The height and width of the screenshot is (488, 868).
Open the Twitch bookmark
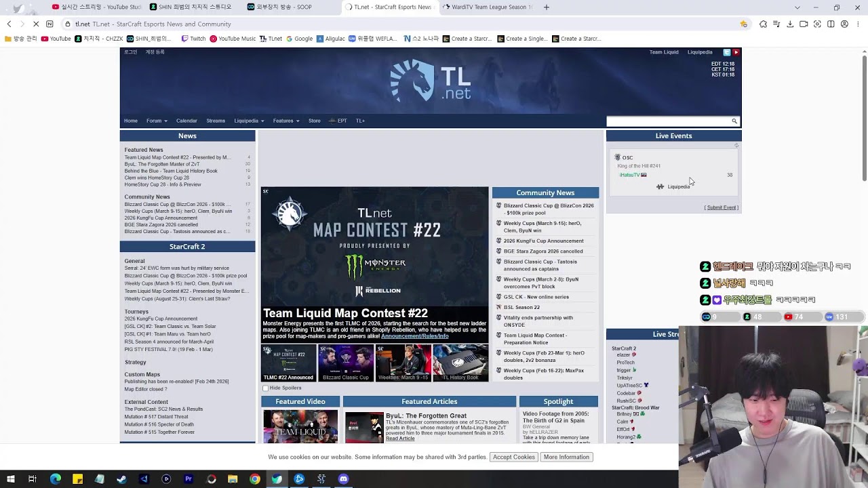click(x=193, y=39)
